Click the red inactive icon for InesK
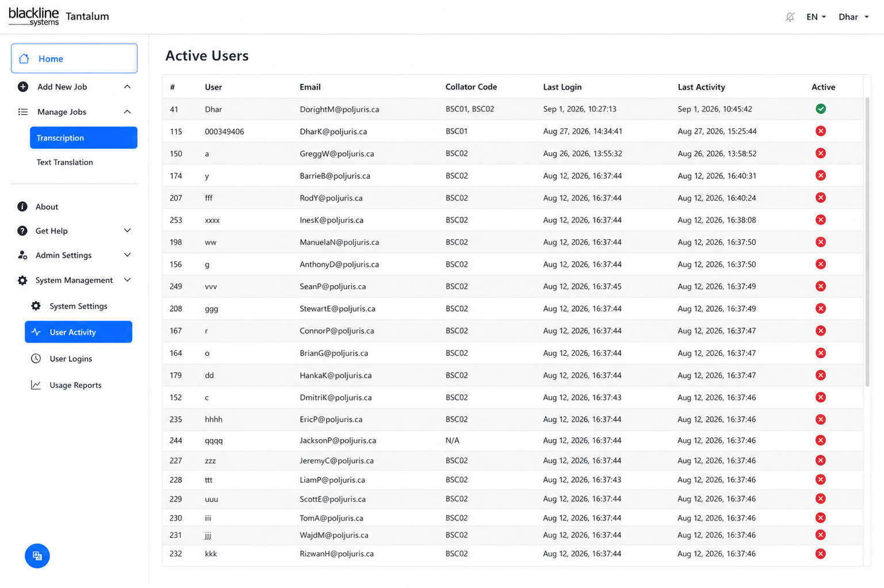Viewport: 884px width, 588px height. point(821,220)
